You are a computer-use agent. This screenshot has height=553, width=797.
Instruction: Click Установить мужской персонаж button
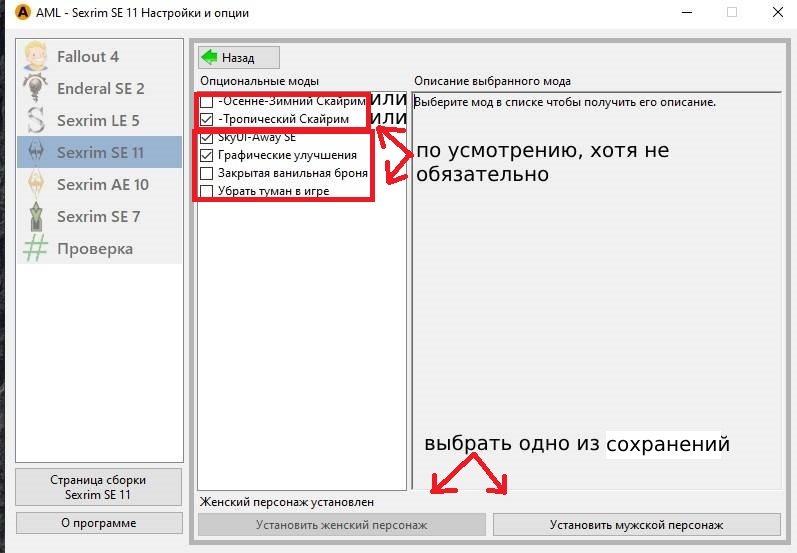pyautogui.click(x=636, y=525)
